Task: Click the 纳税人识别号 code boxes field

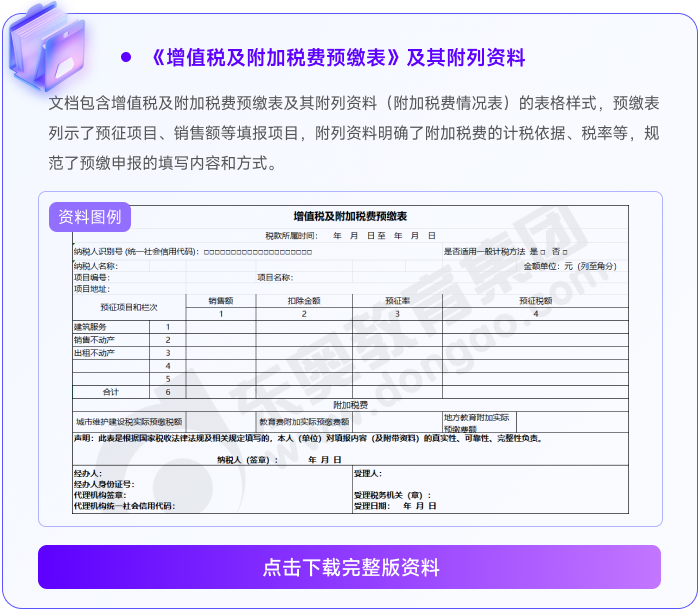Action: click(258, 252)
